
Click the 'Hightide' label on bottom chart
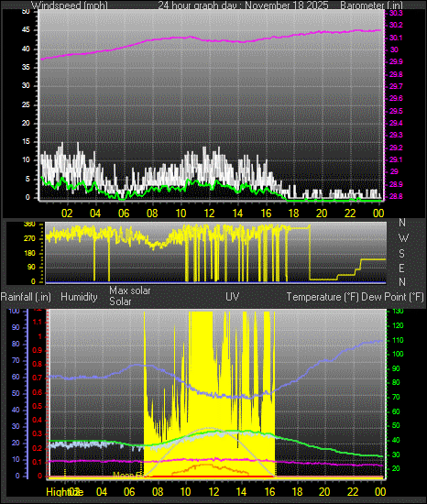click(64, 492)
